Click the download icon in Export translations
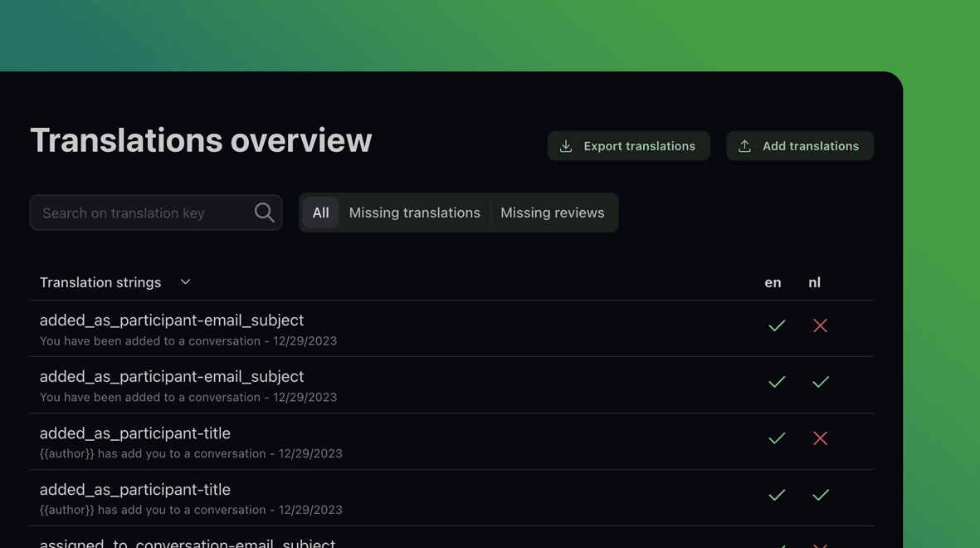 tap(566, 146)
